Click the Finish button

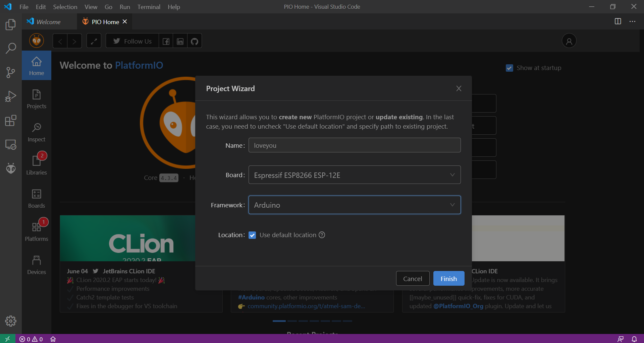448,279
